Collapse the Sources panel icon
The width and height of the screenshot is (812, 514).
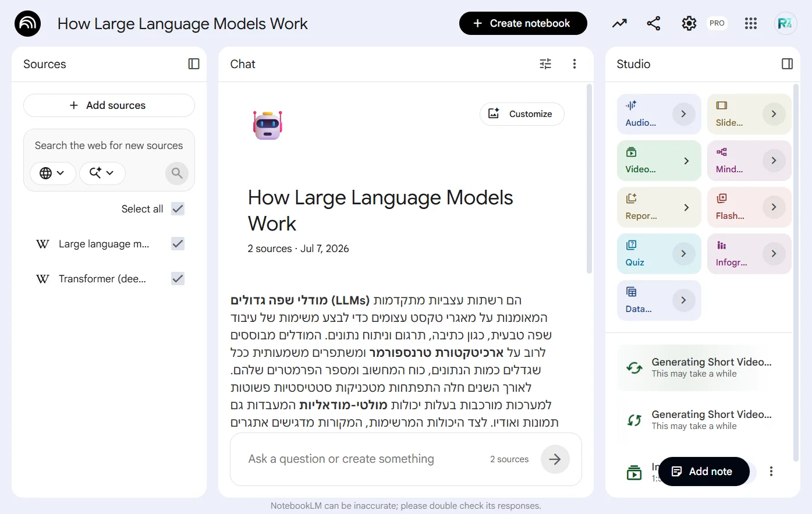click(x=194, y=64)
